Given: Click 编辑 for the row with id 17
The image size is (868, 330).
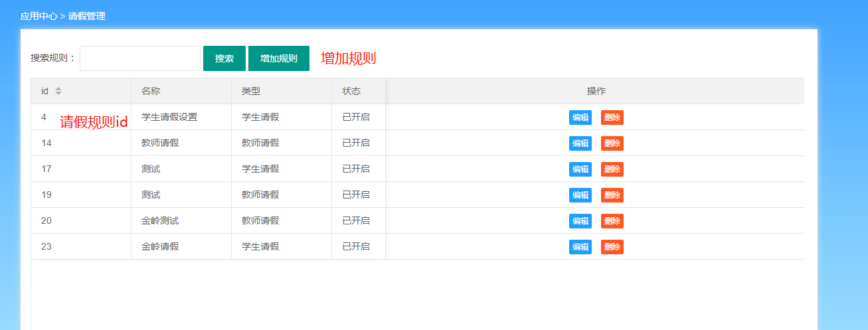Looking at the screenshot, I should tap(580, 169).
